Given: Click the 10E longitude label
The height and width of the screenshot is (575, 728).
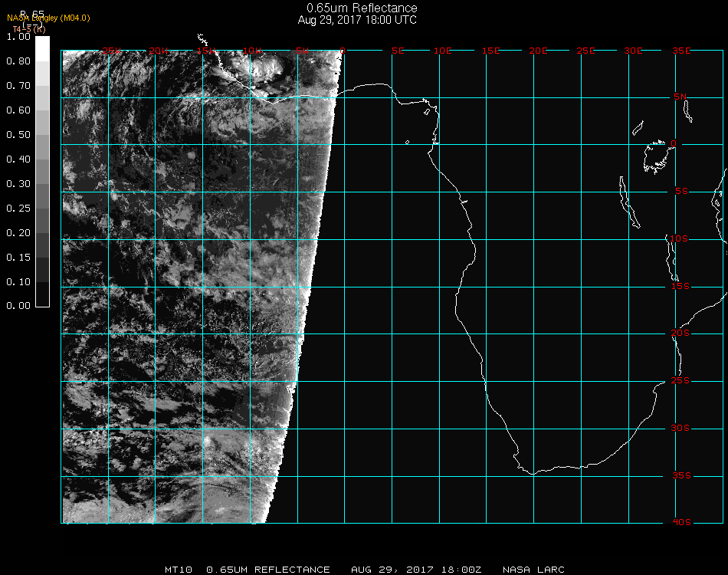Looking at the screenshot, I should 442,51.
